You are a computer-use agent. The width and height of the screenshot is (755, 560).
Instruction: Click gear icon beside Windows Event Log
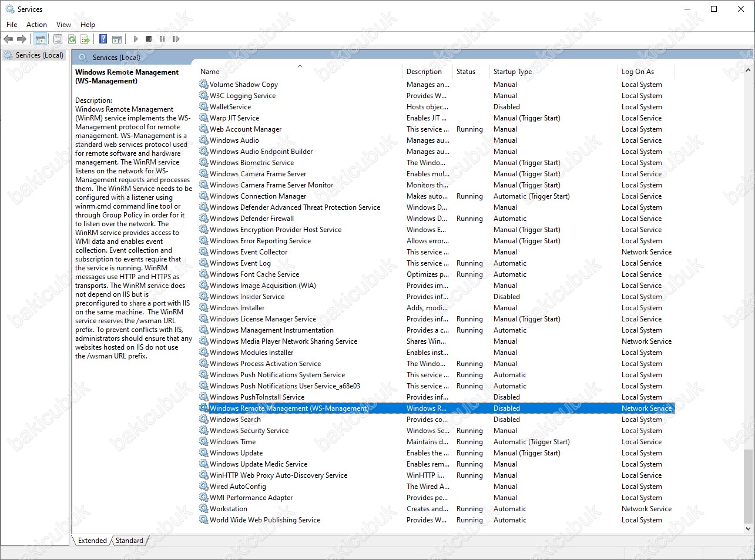[204, 263]
